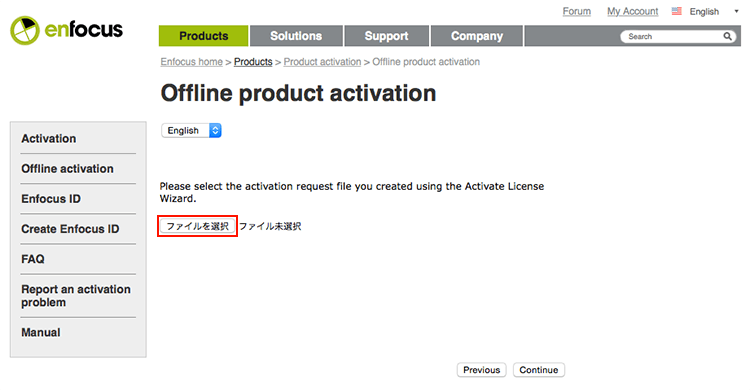
Task: Click the Forum link
Action: click(576, 11)
